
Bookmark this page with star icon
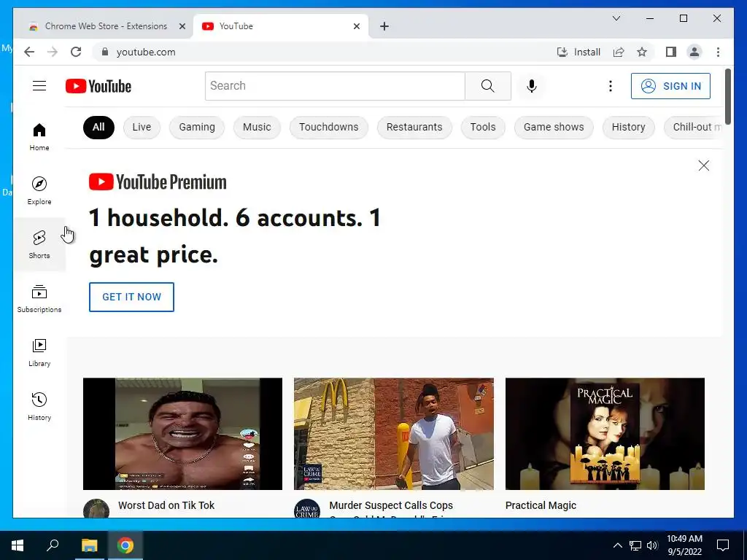click(642, 52)
